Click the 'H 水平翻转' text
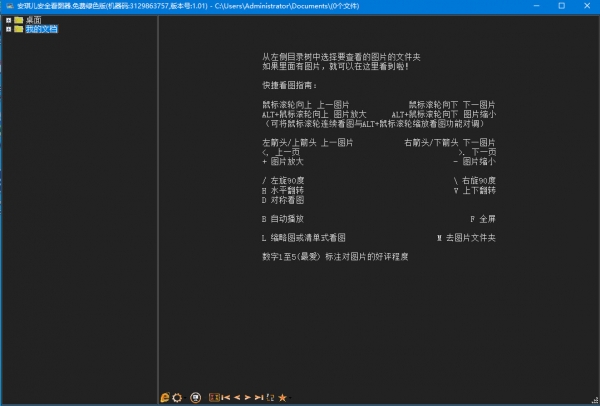The width and height of the screenshot is (600, 406). click(283, 190)
